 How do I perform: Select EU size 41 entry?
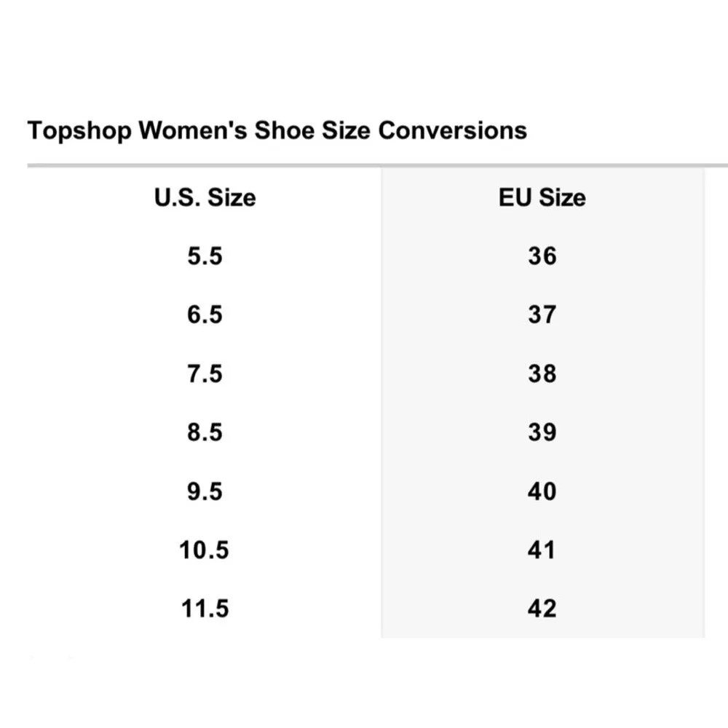coord(542,550)
